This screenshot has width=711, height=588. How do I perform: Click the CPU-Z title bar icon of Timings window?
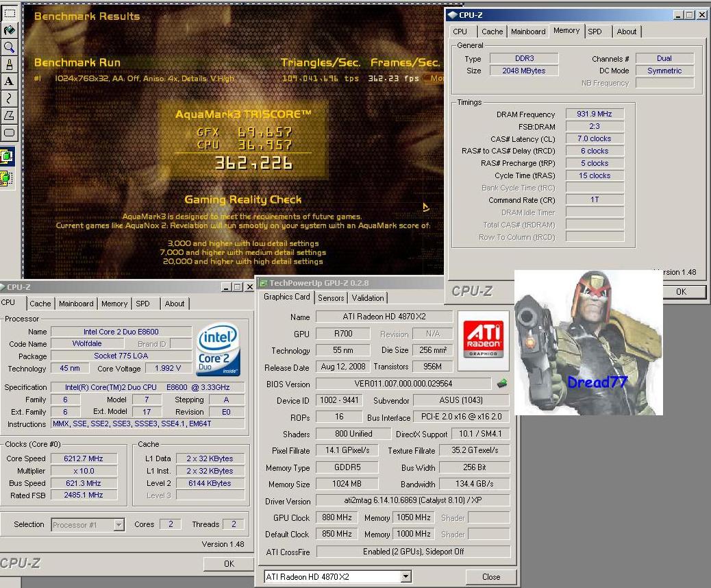(x=452, y=15)
